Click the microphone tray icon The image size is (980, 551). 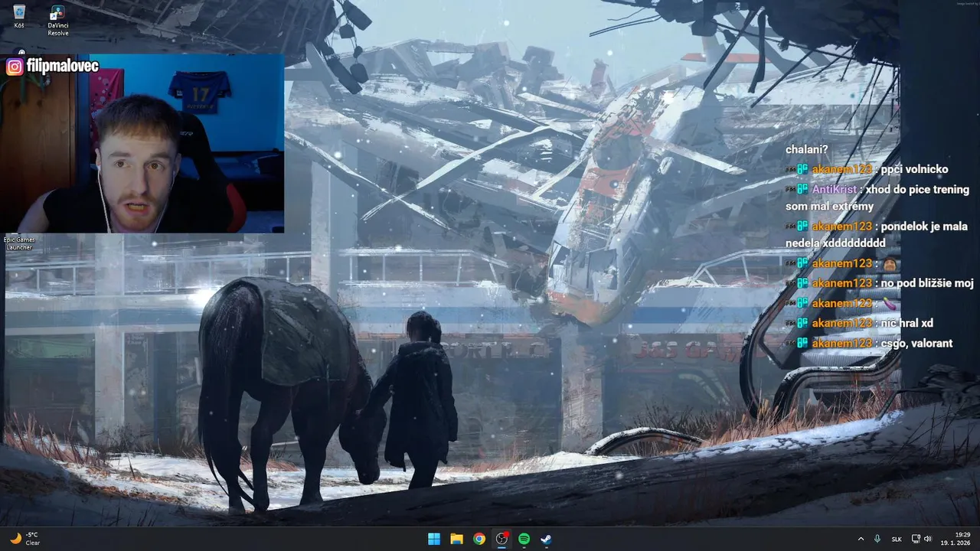(877, 539)
